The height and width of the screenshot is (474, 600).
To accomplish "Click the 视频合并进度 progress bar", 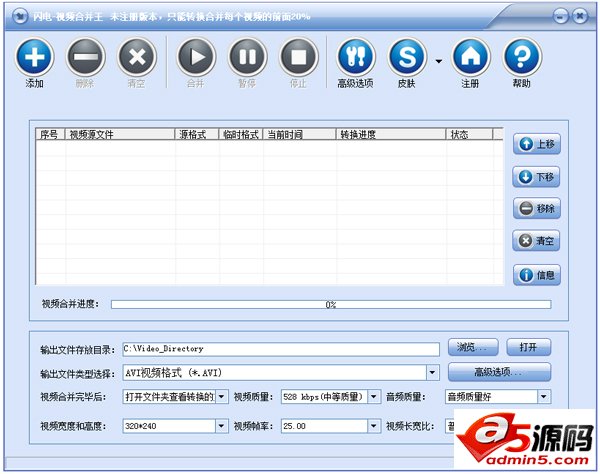I will 331,305.
